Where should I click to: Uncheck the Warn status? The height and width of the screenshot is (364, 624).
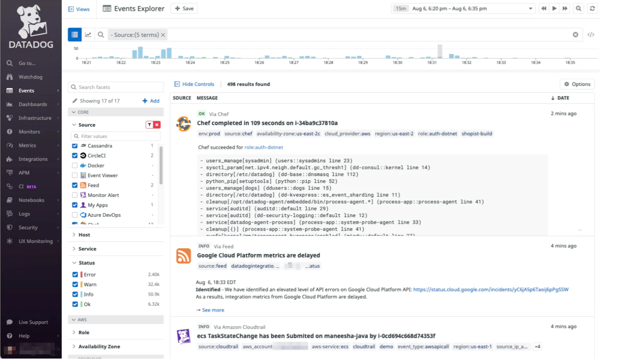tap(75, 284)
